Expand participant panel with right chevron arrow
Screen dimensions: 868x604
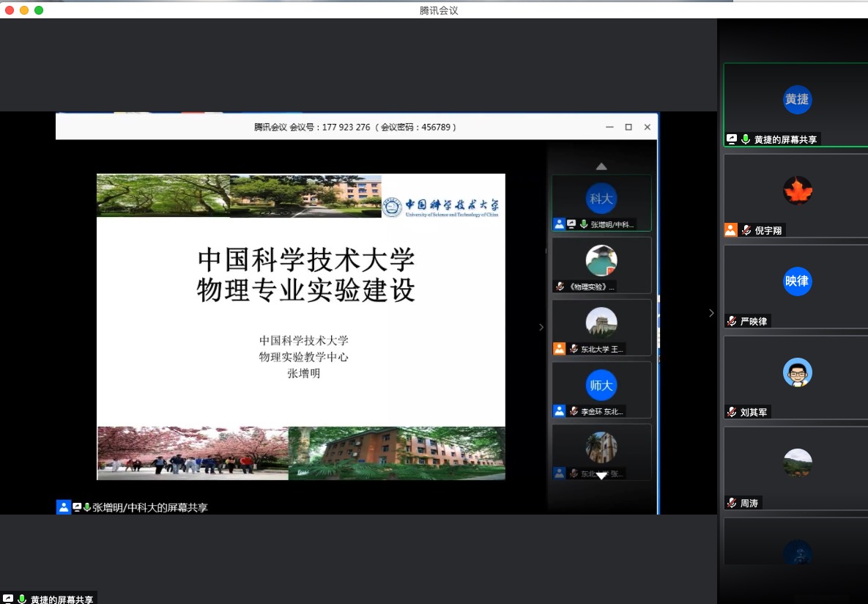coord(711,313)
